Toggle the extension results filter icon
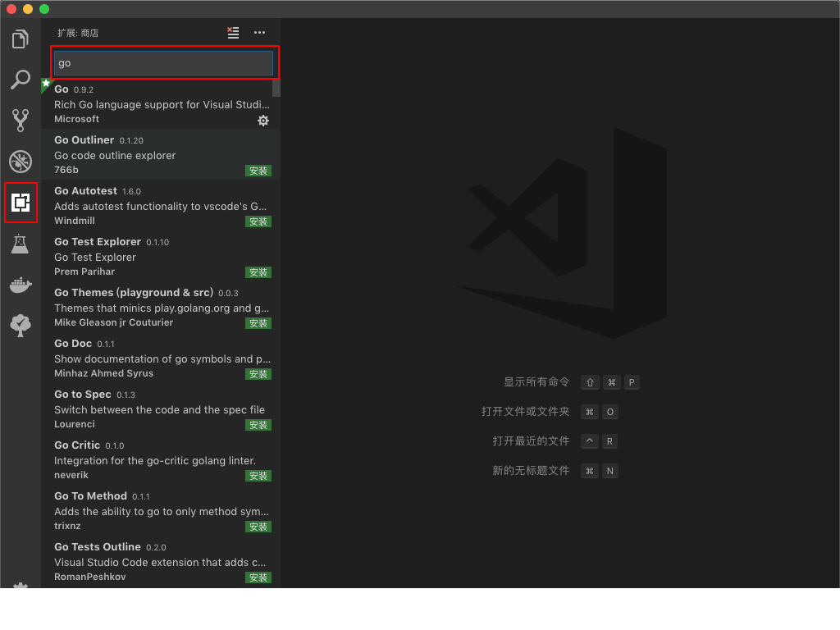 [x=232, y=33]
